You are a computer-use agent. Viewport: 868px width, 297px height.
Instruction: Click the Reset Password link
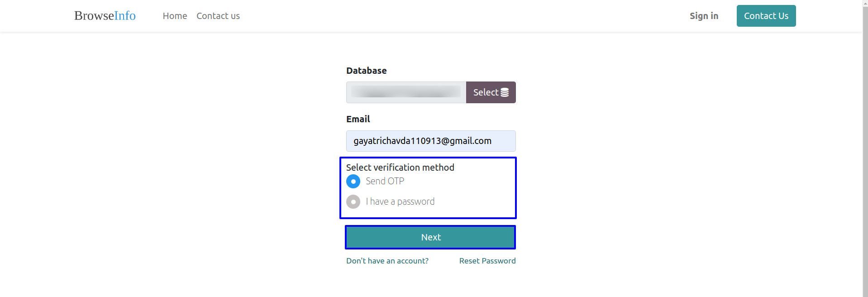[487, 261]
